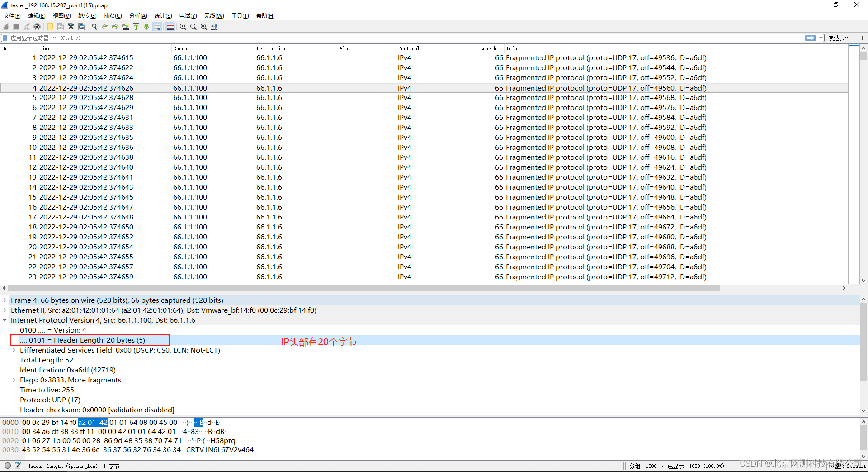Toggle auto scroll during live capture

click(x=157, y=27)
